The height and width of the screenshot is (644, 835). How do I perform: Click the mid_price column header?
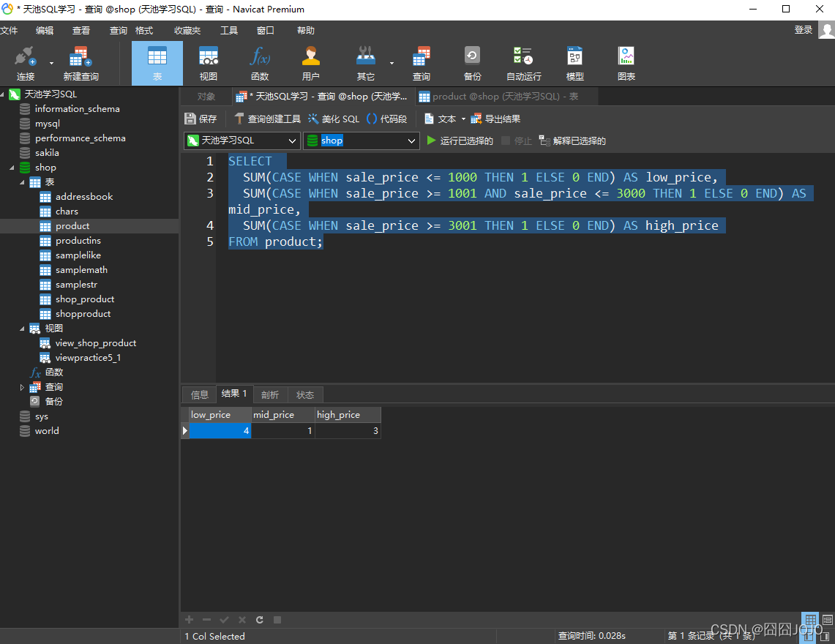pyautogui.click(x=282, y=414)
